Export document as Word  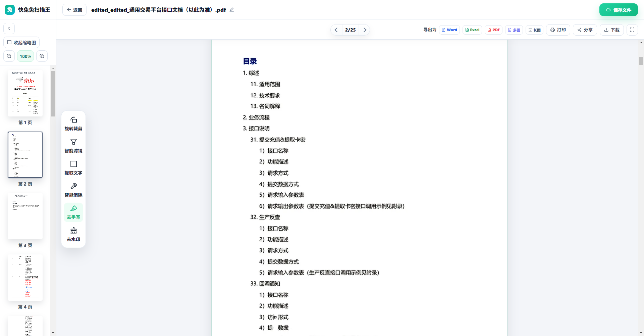pos(449,30)
